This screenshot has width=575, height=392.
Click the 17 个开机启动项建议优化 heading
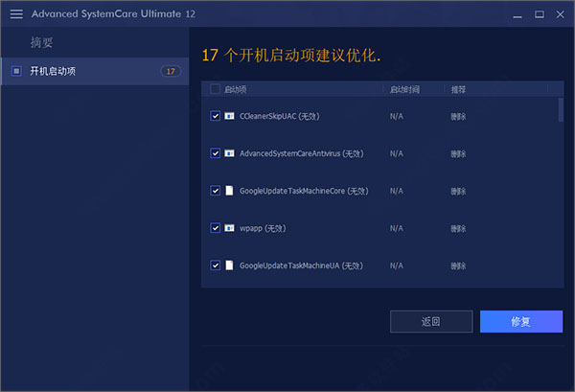coord(291,56)
